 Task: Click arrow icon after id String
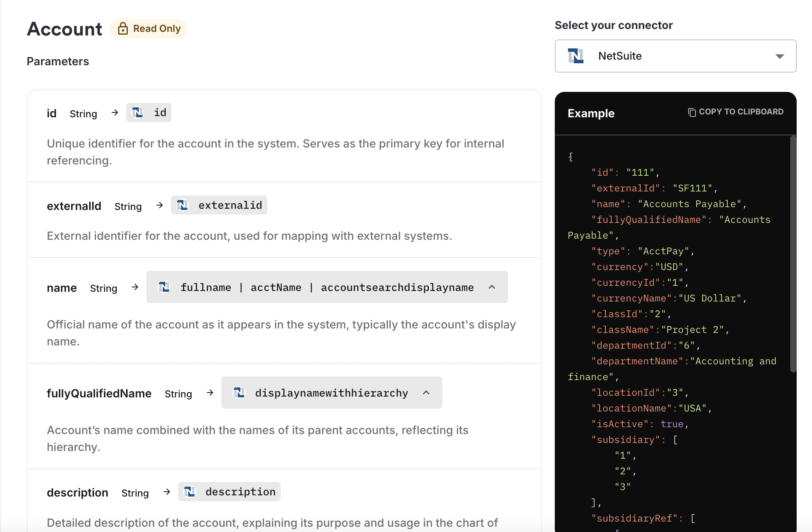click(115, 112)
